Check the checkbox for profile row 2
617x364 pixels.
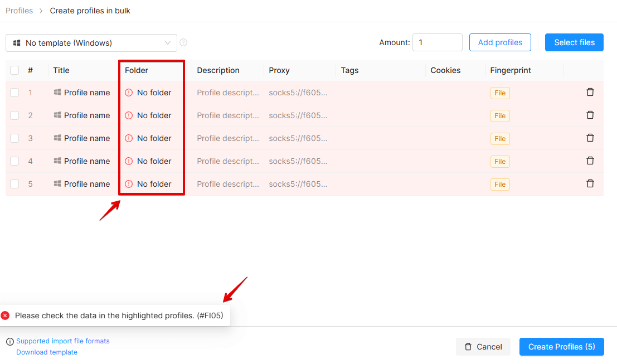[x=14, y=115]
